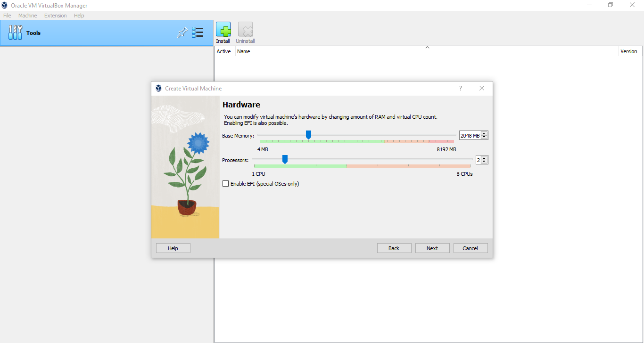Image resolution: width=644 pixels, height=343 pixels.
Task: Click the 8192 MB maximum memory label
Action: click(446, 149)
